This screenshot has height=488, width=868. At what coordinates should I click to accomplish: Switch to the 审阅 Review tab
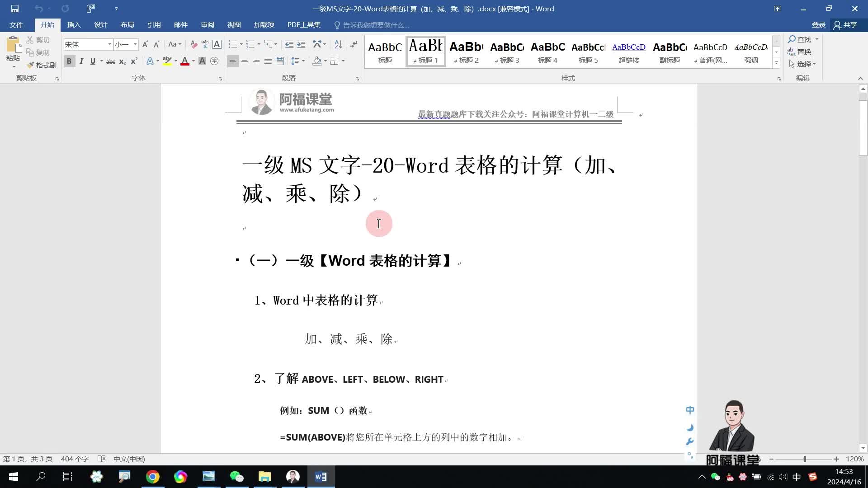click(x=208, y=25)
